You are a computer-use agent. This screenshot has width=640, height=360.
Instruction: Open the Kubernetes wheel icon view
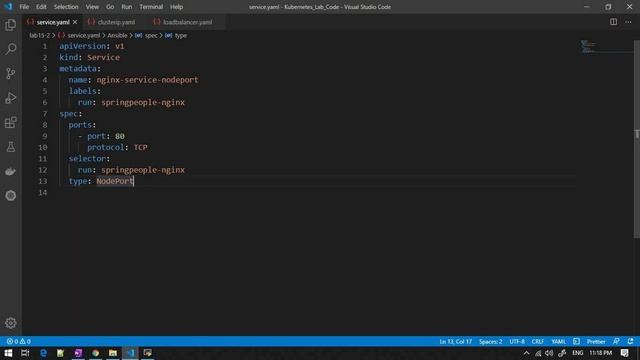click(11, 196)
